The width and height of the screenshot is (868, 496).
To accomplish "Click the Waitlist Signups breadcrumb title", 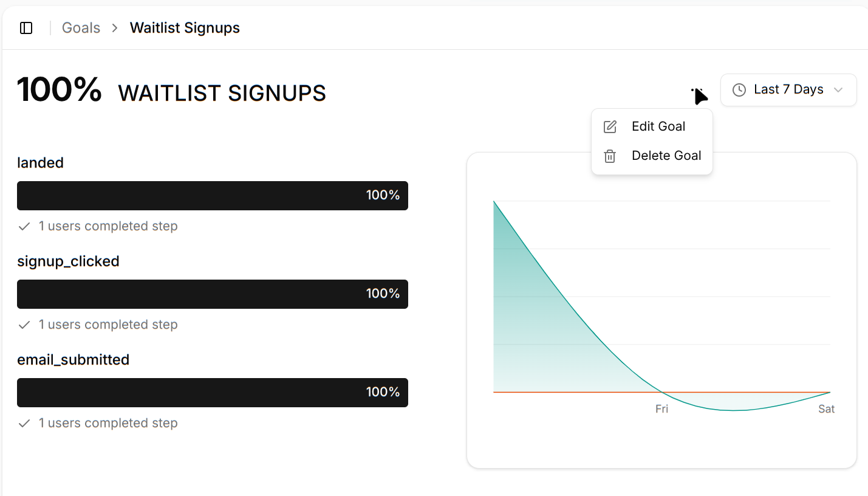I will (x=185, y=28).
